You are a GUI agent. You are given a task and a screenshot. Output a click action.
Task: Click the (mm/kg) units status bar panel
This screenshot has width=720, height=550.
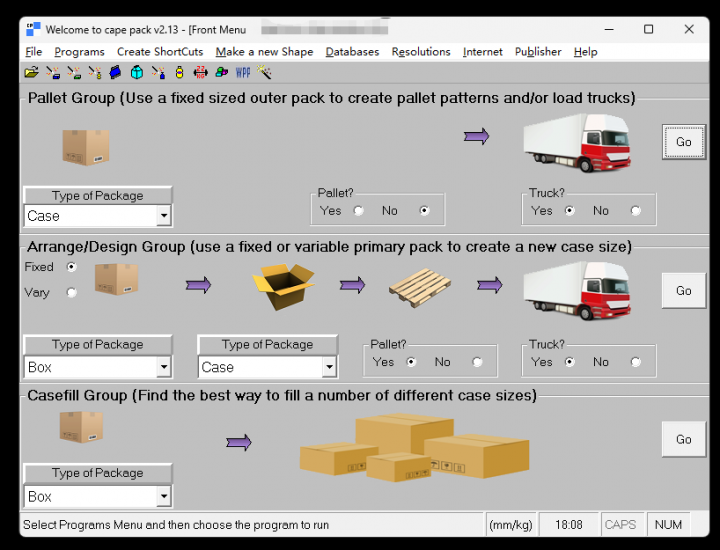click(510, 525)
